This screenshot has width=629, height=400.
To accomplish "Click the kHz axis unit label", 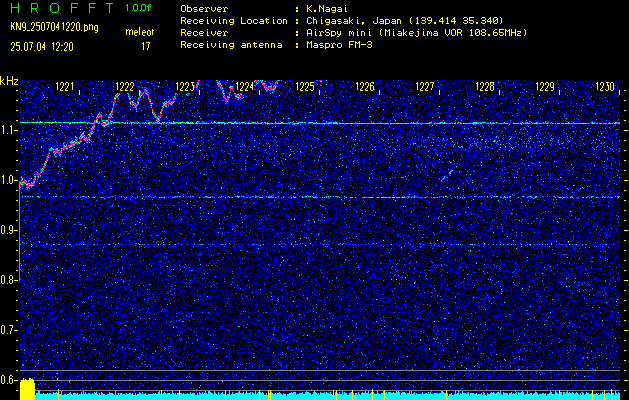I will coord(9,81).
